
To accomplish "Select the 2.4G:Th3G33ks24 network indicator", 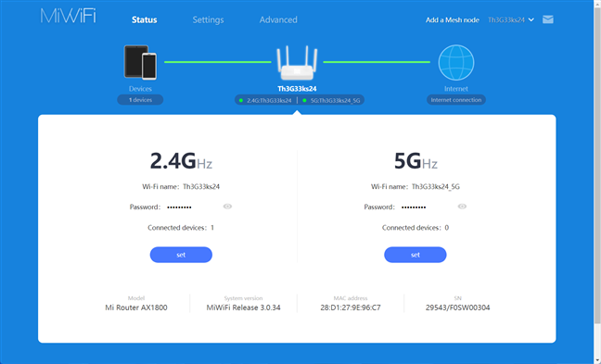I will tap(265, 100).
